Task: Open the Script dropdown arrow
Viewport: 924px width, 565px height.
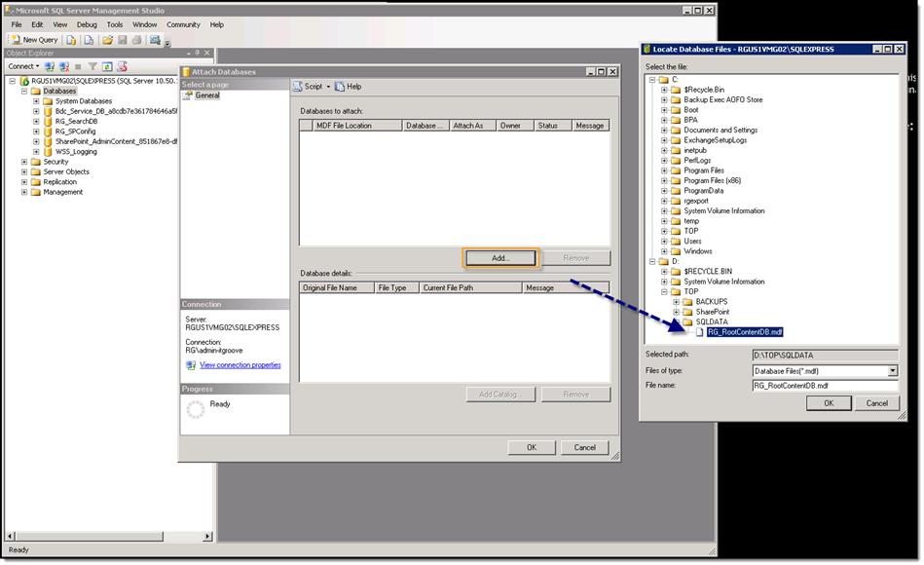Action: tap(328, 87)
